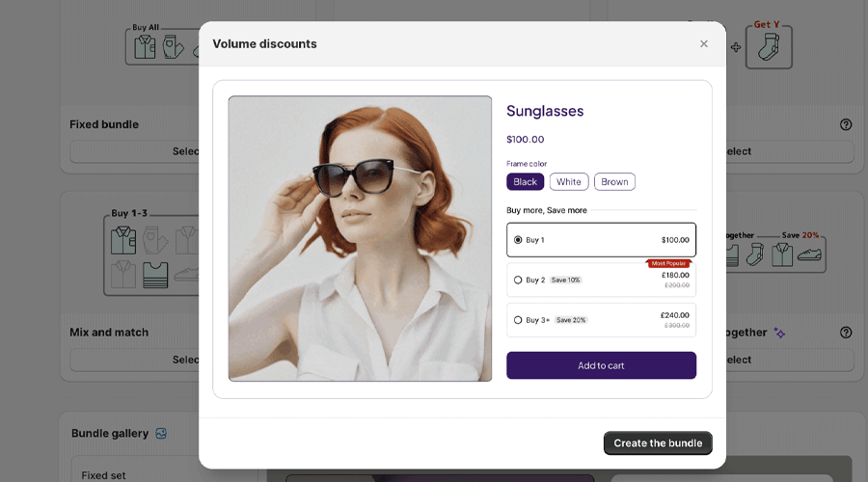Click the plus icon before Get Y
This screenshot has width=868, height=482.
[x=736, y=47]
